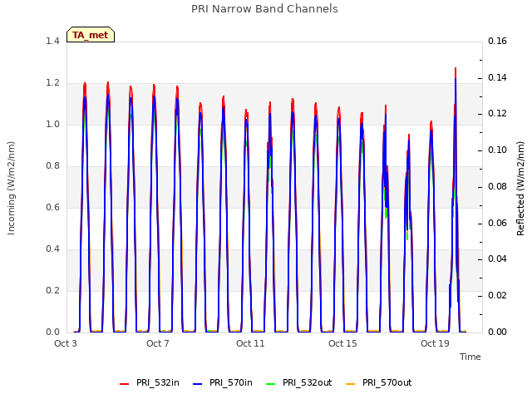This screenshot has height=399, width=532.
Task: Click the Oct 3 date tick label
Action: click(66, 343)
